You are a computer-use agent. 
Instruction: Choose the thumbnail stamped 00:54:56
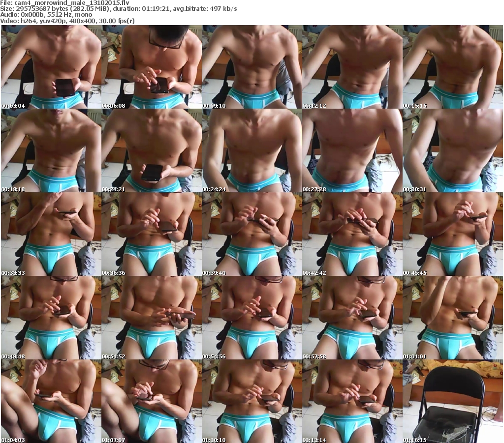click(x=252, y=318)
